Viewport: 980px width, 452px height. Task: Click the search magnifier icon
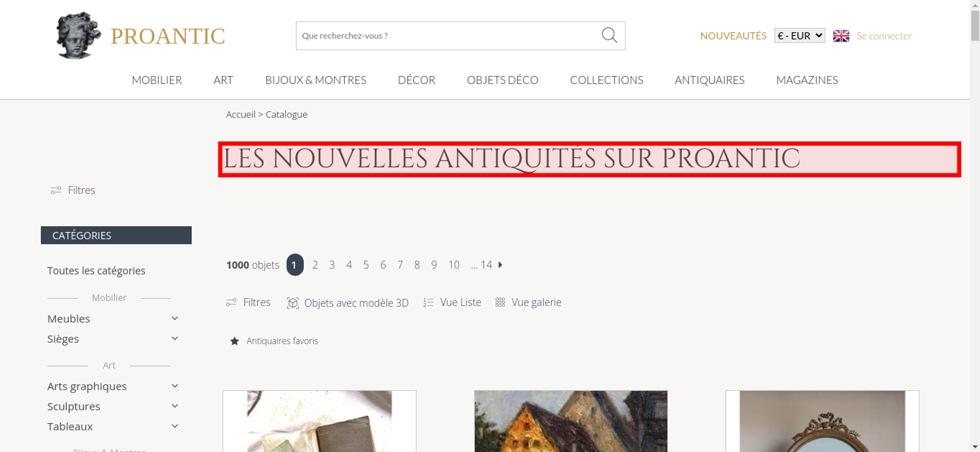pos(609,35)
